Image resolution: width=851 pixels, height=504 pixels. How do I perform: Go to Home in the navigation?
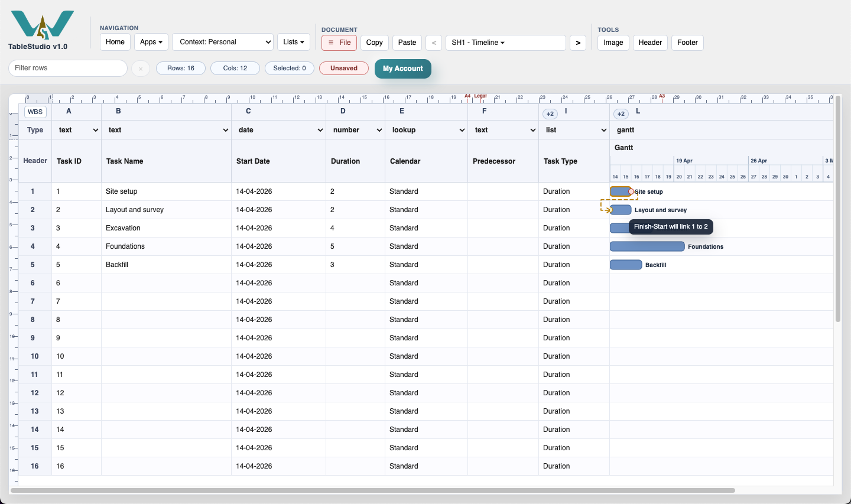tap(115, 42)
